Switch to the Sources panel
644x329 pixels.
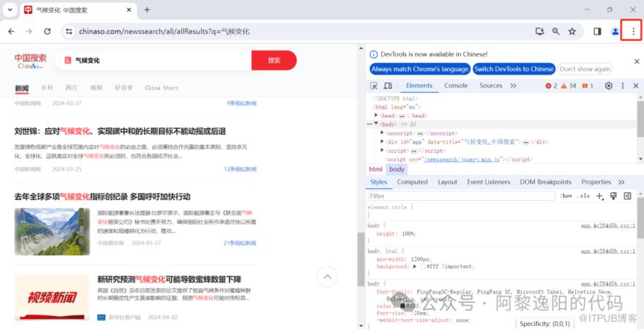tap(491, 86)
